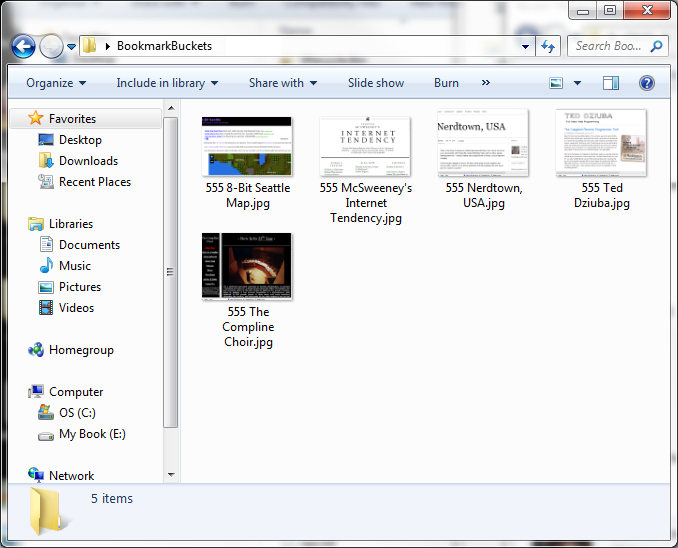The height and width of the screenshot is (548, 678).
Task: Go back with the blue Back arrow
Action: [23, 46]
